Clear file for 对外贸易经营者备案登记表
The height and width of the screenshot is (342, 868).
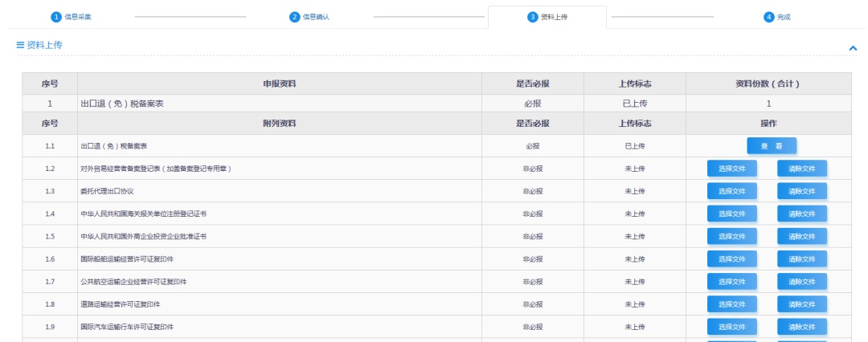801,169
